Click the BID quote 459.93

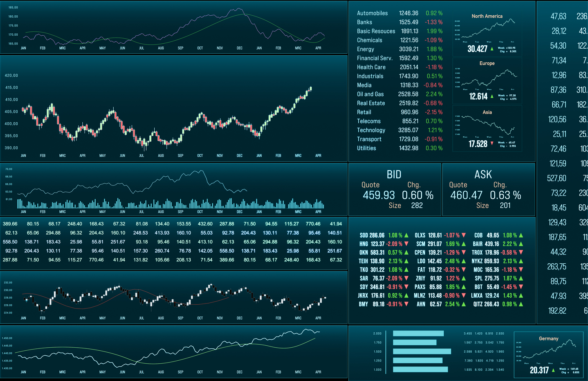pyautogui.click(x=379, y=195)
